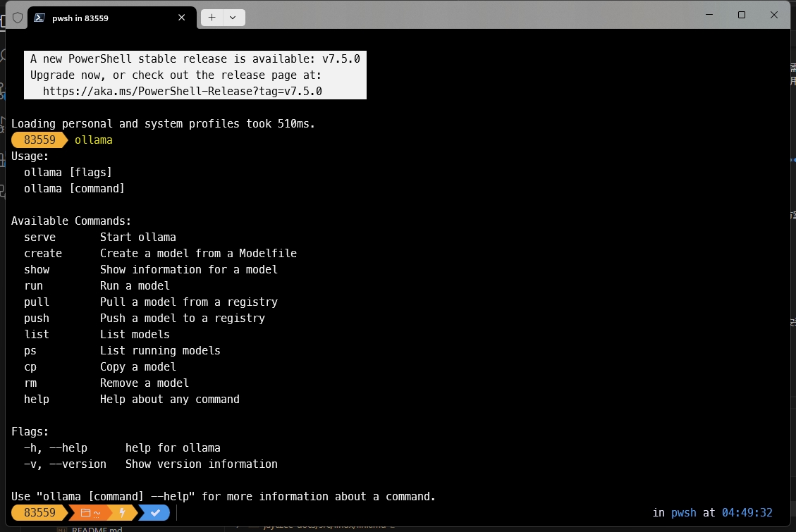
Task: Click the '-v, --version' flag
Action: tap(65, 464)
